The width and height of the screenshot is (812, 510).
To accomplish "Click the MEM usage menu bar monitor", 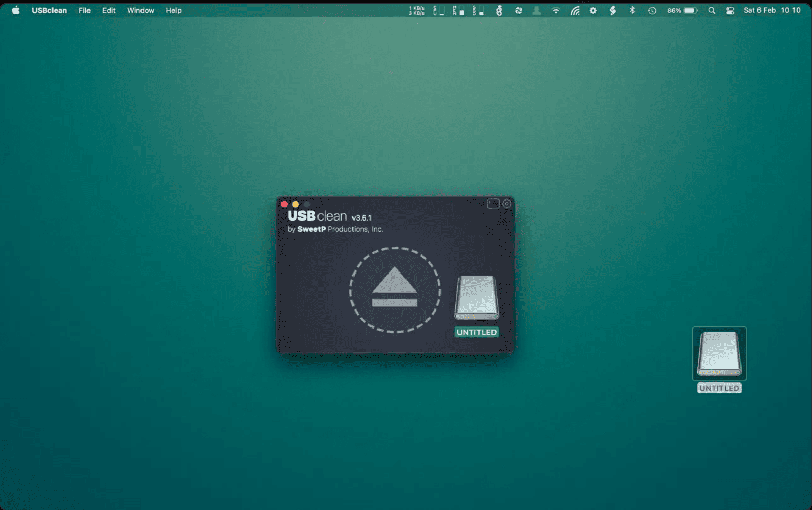I will (x=458, y=10).
